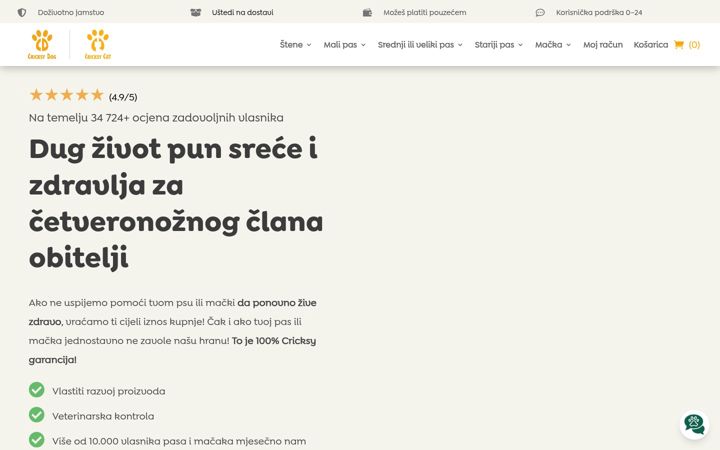
Task: Click the (4.9/5) rating text
Action: pos(123,97)
